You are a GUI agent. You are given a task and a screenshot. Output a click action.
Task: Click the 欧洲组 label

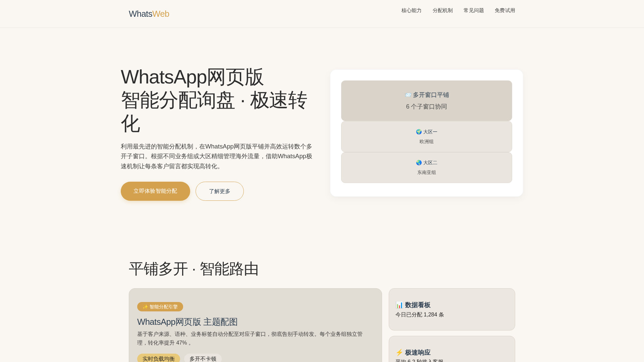(427, 142)
